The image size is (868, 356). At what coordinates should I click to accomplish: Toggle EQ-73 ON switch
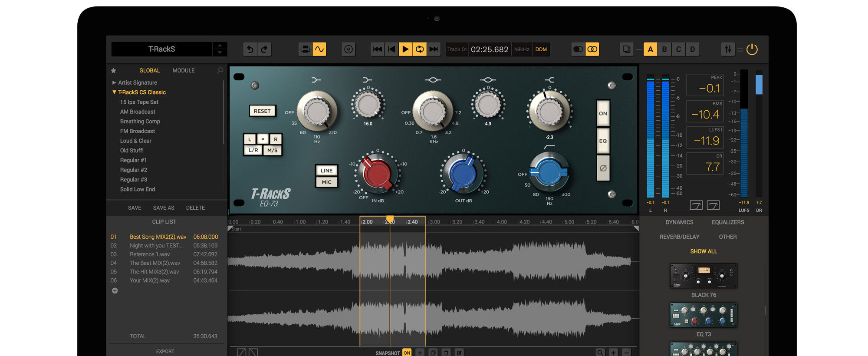click(x=603, y=113)
